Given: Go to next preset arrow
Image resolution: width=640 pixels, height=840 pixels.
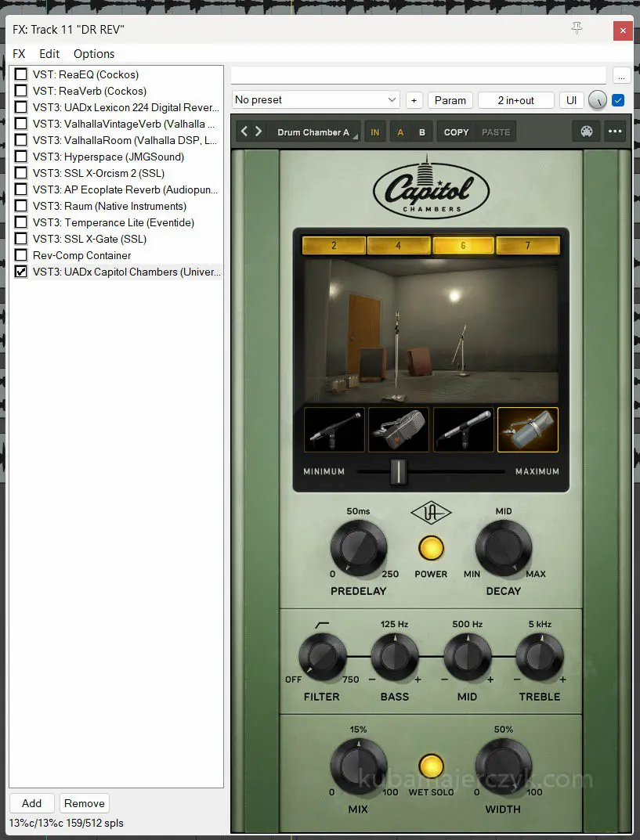Looking at the screenshot, I should 259,132.
